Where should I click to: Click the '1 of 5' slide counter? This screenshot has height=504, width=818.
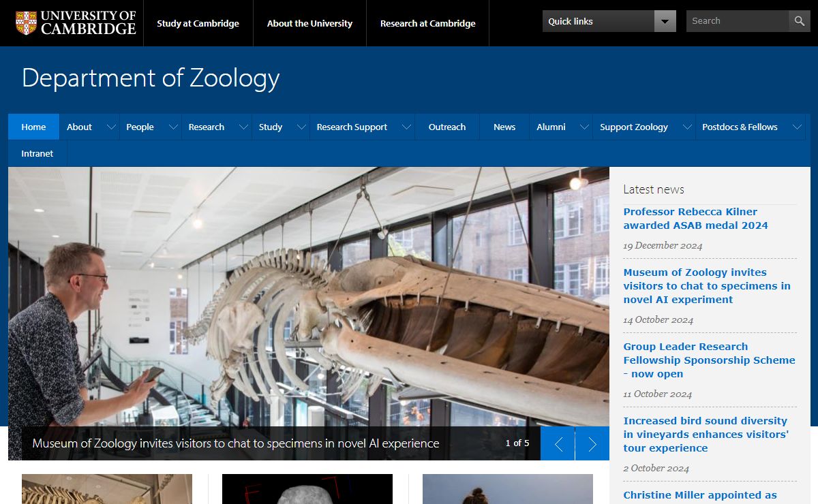coord(517,443)
